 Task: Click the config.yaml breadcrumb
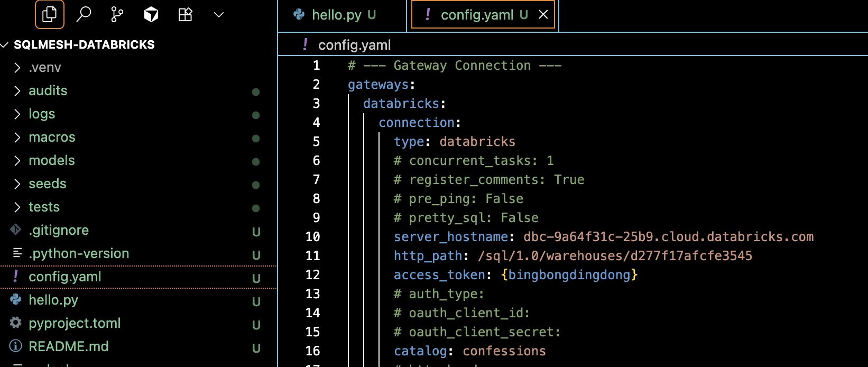[x=354, y=45]
